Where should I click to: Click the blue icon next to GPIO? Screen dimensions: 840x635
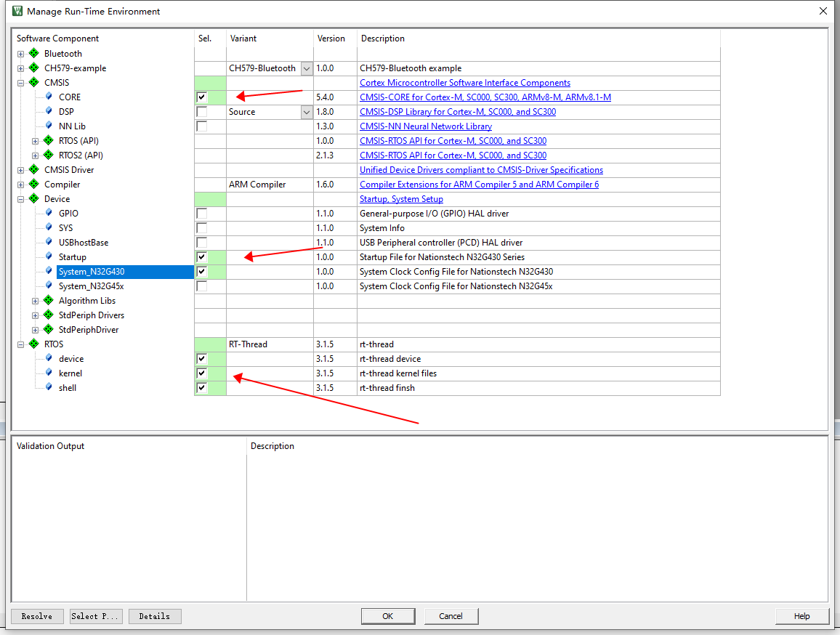coord(49,214)
